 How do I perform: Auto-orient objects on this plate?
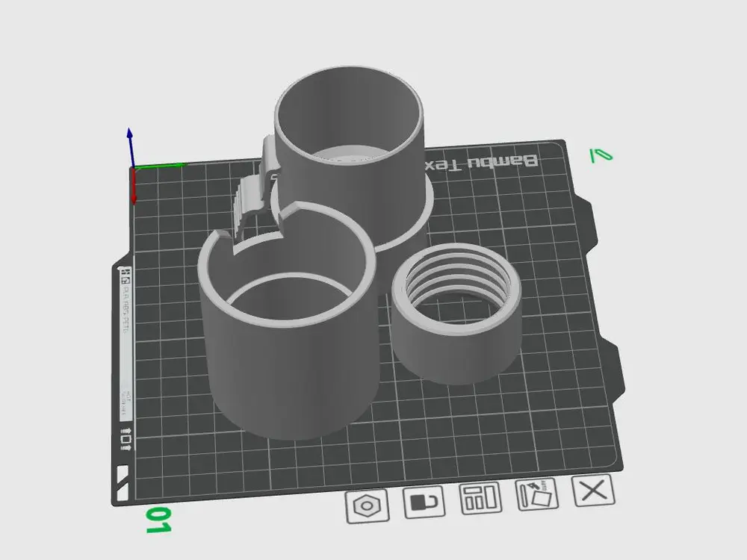pyautogui.click(x=537, y=494)
